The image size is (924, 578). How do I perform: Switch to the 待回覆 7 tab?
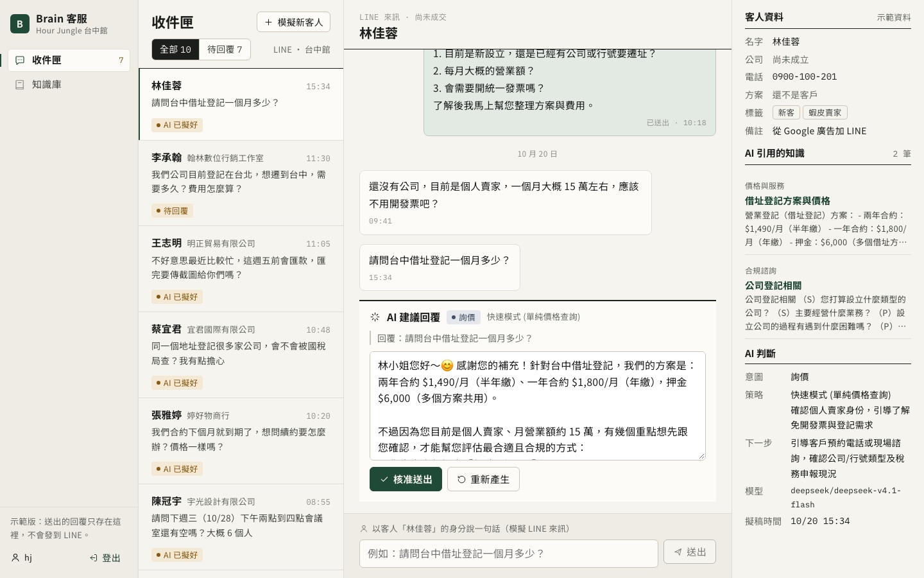(x=225, y=49)
